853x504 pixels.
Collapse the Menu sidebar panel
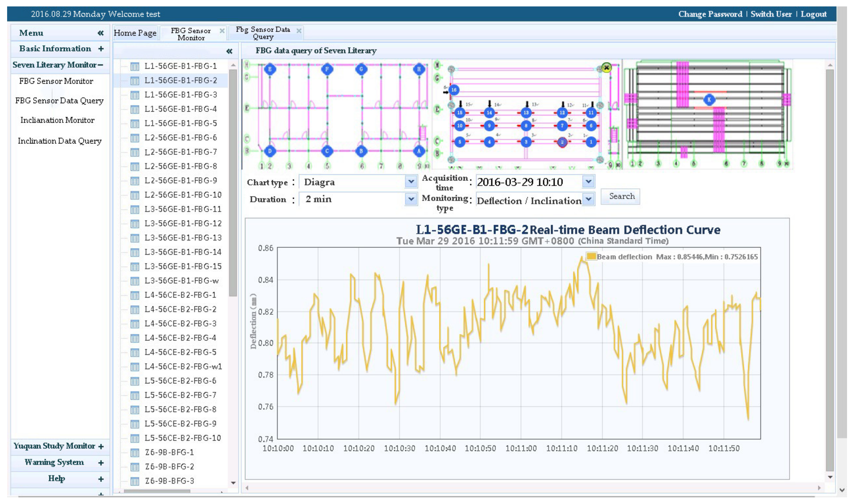(x=101, y=33)
